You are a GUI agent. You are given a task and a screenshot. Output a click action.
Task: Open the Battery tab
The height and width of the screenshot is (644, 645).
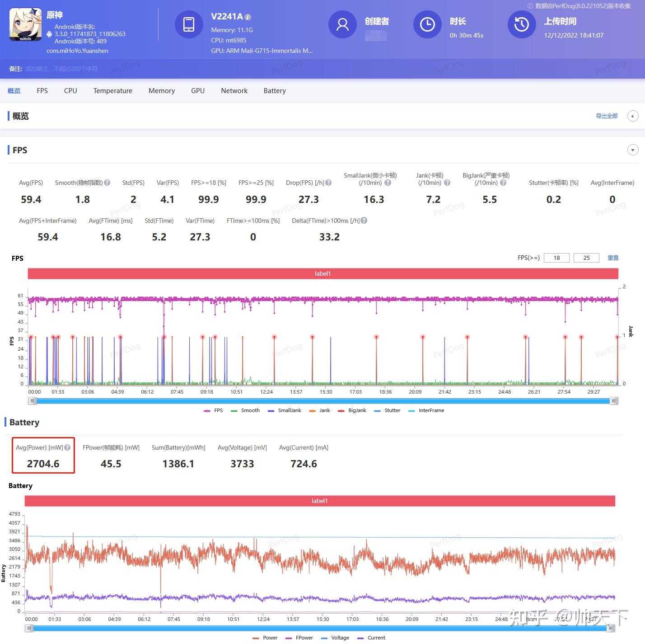275,91
